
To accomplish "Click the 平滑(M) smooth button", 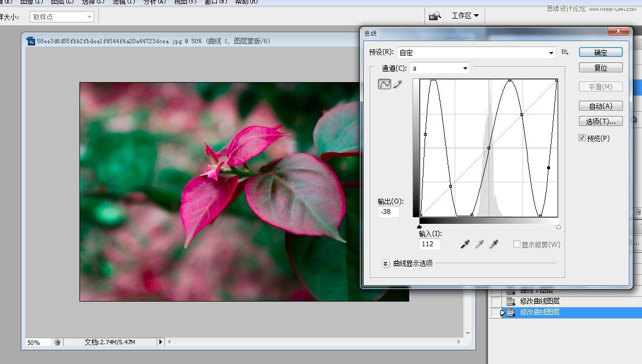I will [x=601, y=86].
